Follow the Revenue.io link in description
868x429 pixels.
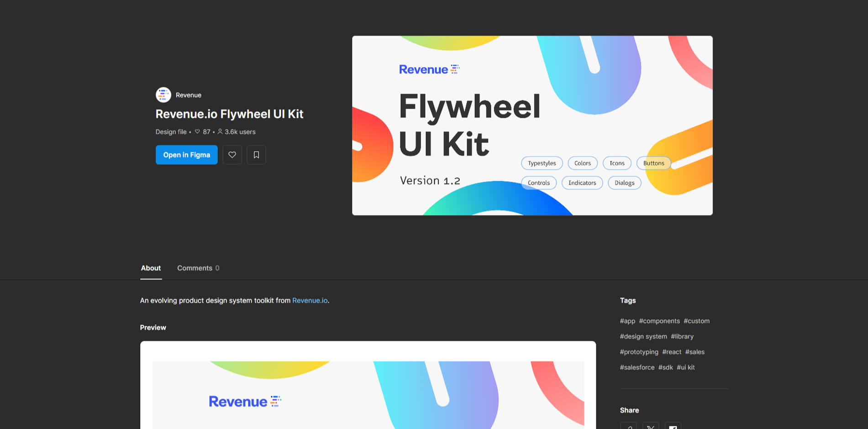310,300
